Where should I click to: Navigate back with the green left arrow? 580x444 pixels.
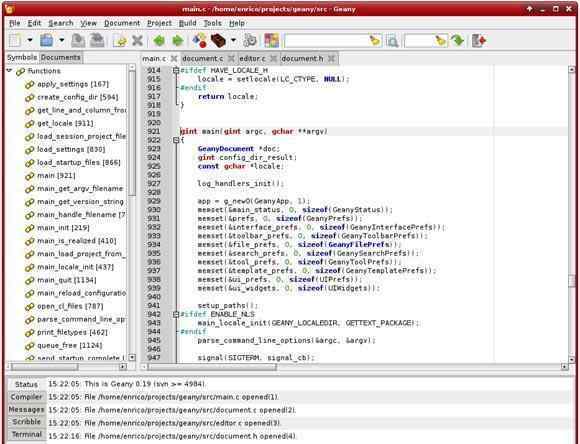point(159,40)
